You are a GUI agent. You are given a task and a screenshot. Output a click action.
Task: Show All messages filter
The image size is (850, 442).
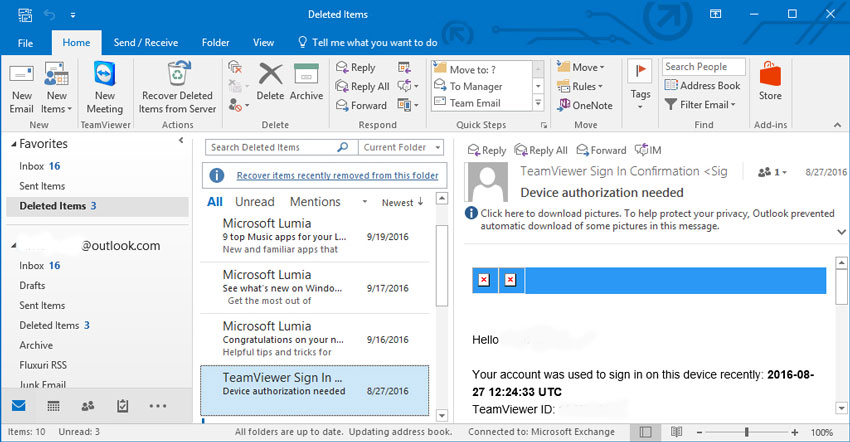point(215,202)
